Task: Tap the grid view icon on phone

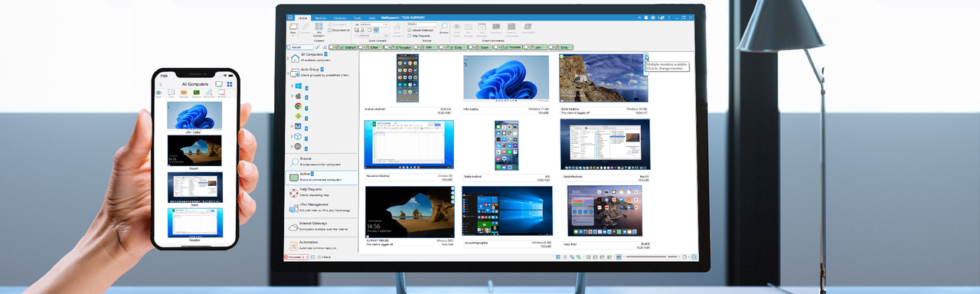Action: click(230, 84)
